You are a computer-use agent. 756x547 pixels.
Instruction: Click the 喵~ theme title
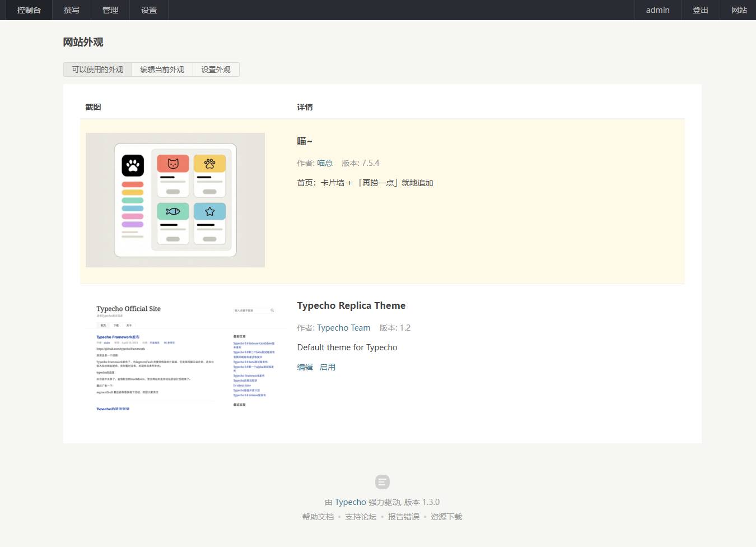click(x=305, y=141)
